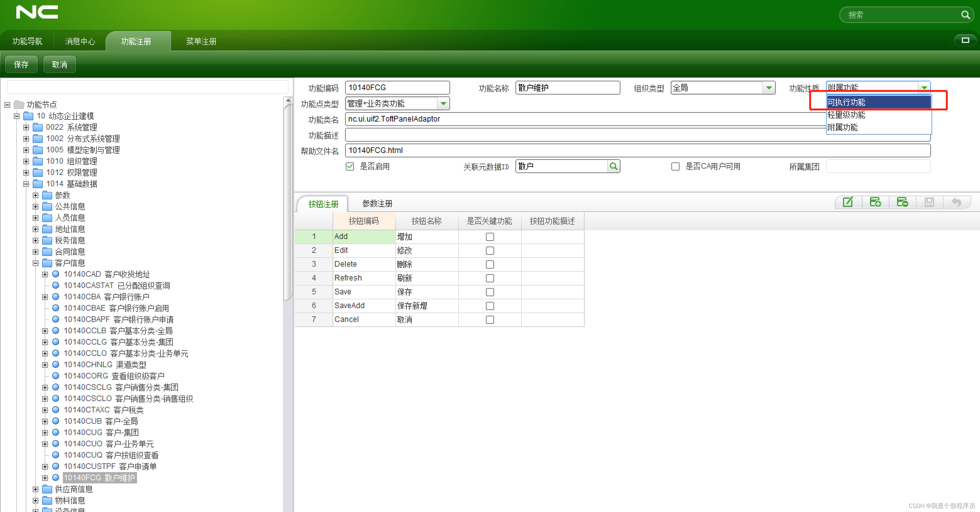Image resolution: width=980 pixels, height=512 pixels.
Task: Click the 按钮编码 column header
Action: coord(364,221)
